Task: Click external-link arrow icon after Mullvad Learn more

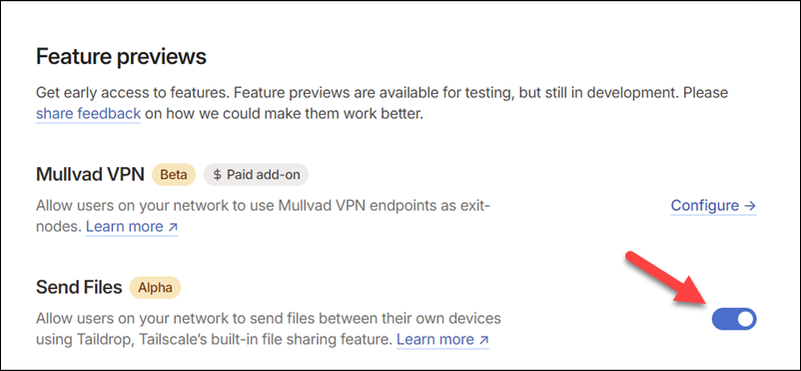Action: click(173, 227)
